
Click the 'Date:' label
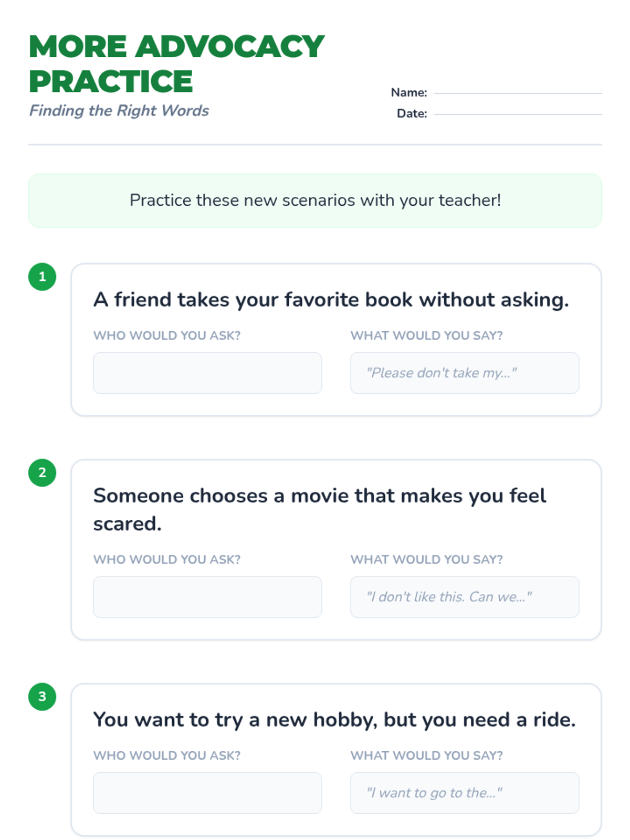[x=412, y=113]
